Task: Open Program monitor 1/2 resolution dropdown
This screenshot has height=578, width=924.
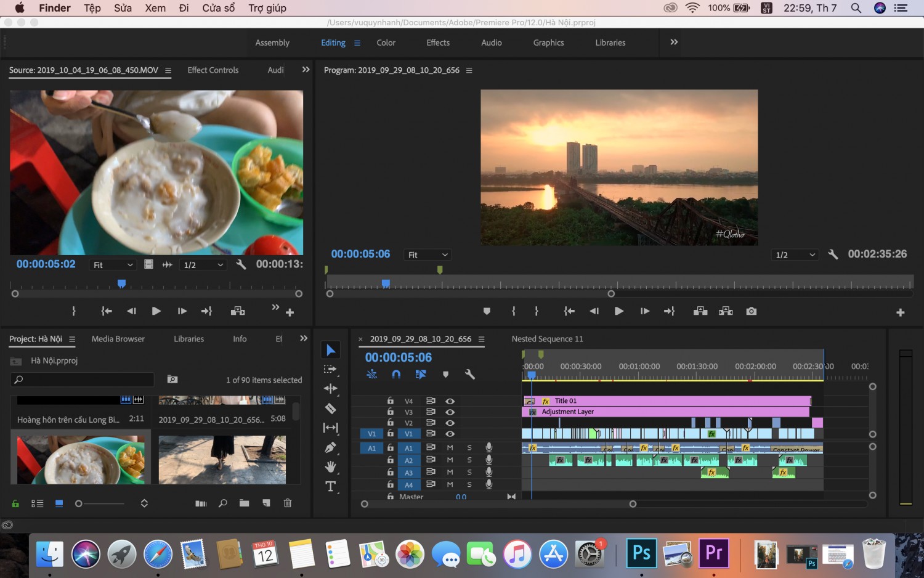Action: click(x=795, y=255)
